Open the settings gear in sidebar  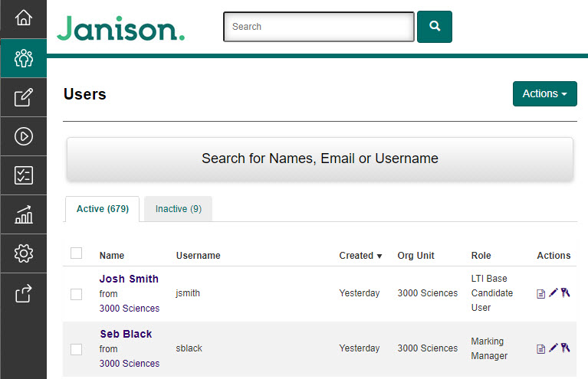(x=23, y=253)
